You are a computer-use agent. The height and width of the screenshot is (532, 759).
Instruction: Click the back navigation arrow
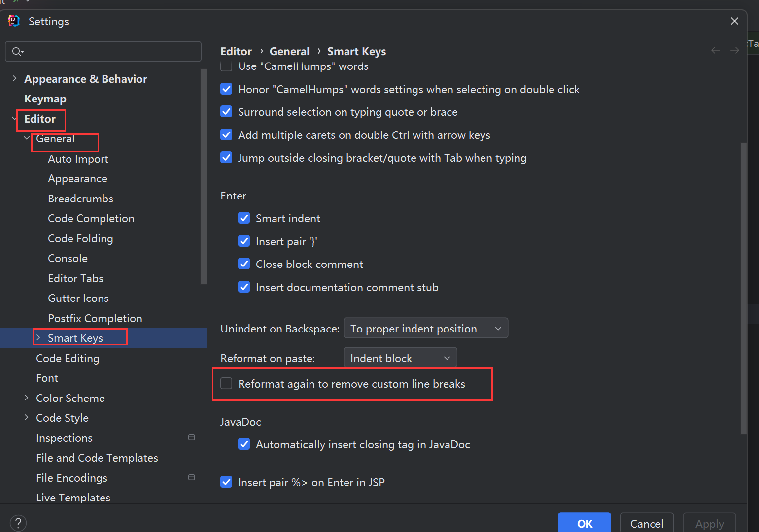click(716, 51)
